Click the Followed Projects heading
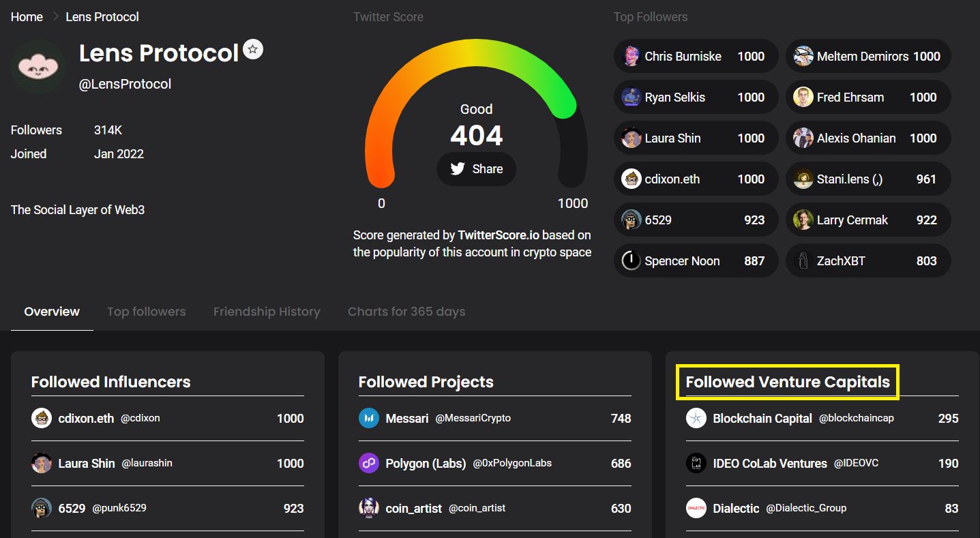 click(x=426, y=382)
